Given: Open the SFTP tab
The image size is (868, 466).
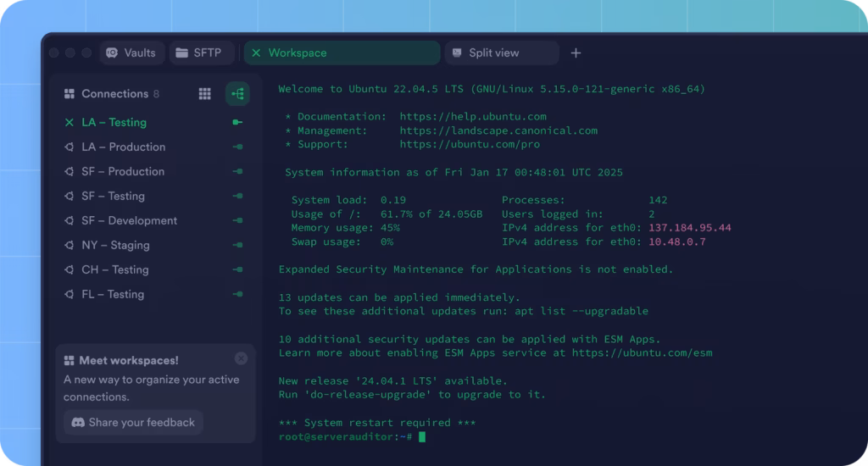Looking at the screenshot, I should pyautogui.click(x=198, y=53).
